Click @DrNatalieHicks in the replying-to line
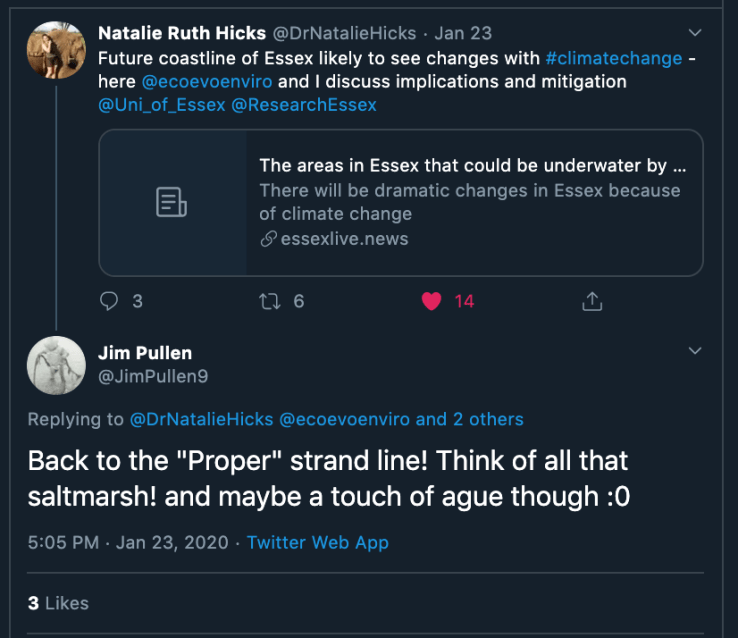This screenshot has width=738, height=638. click(198, 419)
